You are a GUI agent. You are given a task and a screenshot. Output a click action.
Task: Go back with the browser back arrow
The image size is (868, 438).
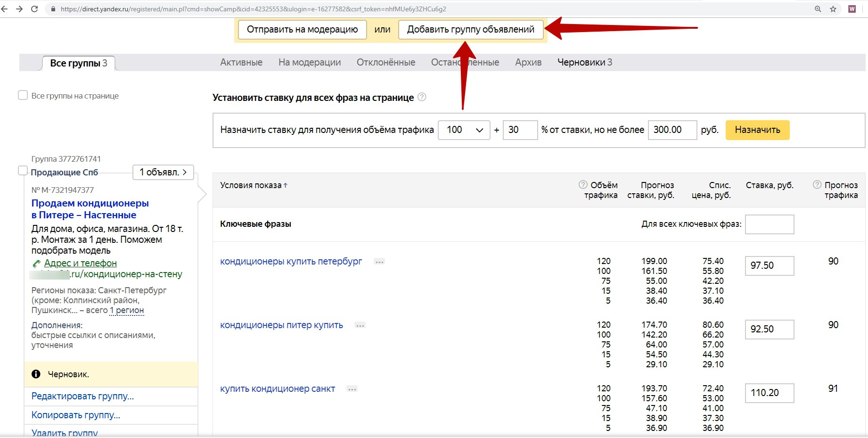[x=4, y=9]
